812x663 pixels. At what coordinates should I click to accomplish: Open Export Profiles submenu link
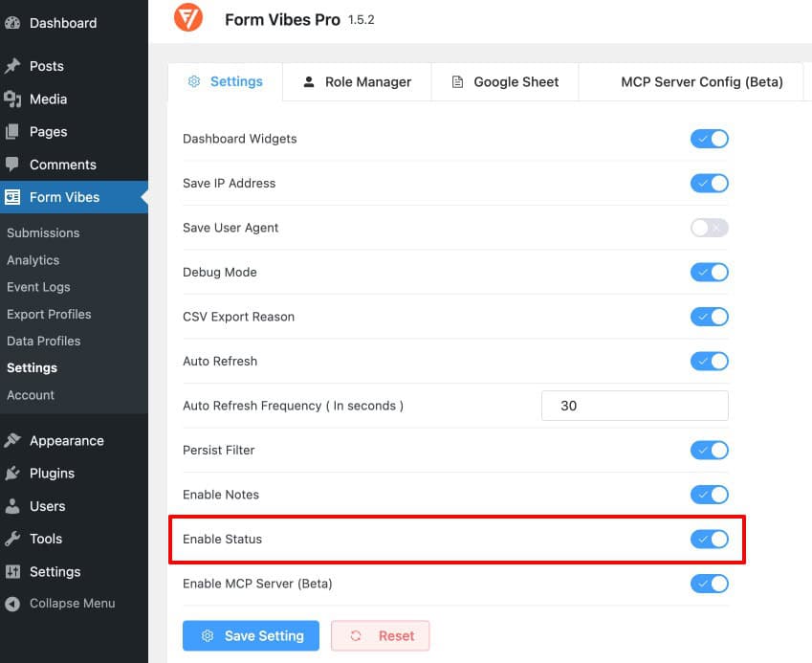pos(49,314)
